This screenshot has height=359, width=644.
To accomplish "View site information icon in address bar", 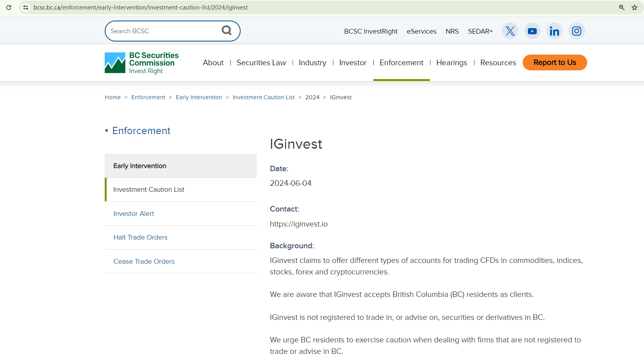I will [26, 8].
